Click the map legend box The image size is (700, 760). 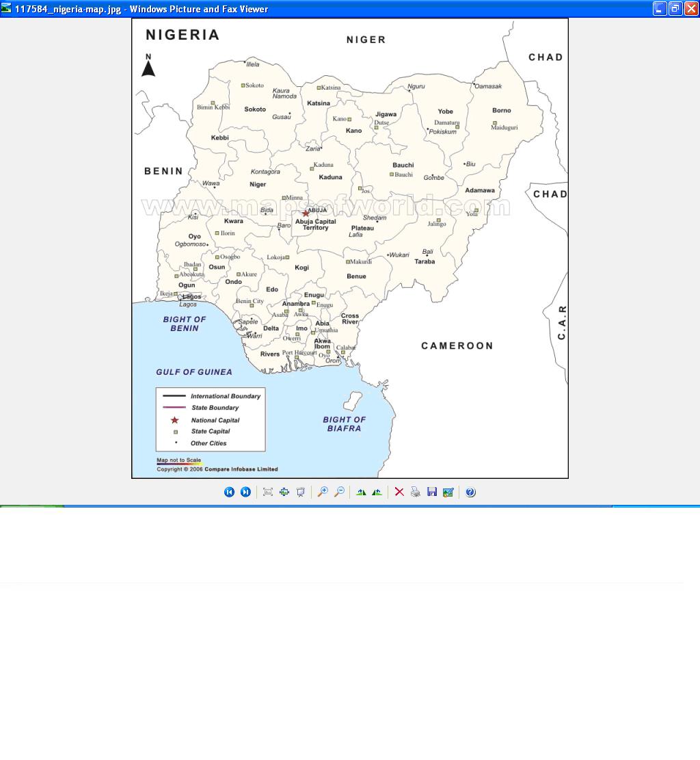click(x=211, y=419)
